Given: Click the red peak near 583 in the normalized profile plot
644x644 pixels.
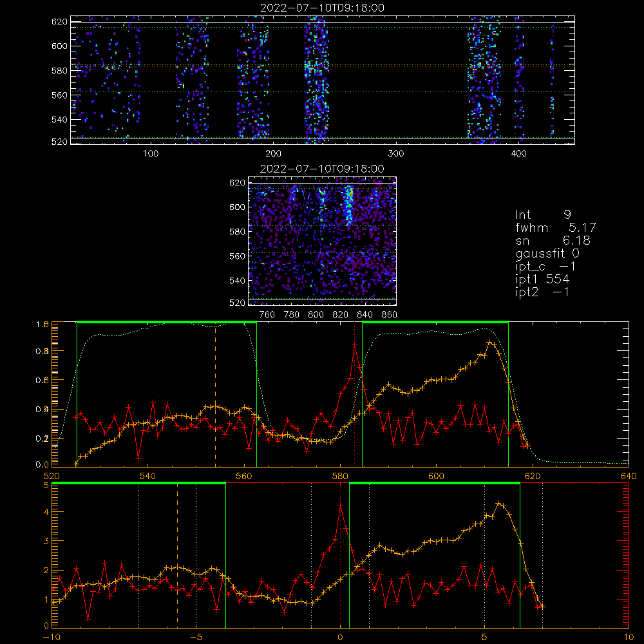Looking at the screenshot, I should [x=354, y=346].
